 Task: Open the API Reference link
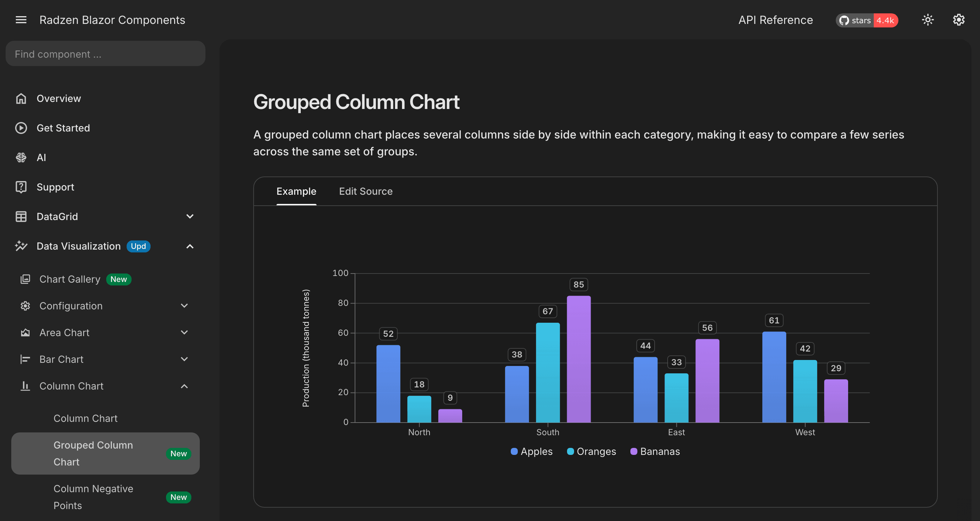tap(775, 20)
